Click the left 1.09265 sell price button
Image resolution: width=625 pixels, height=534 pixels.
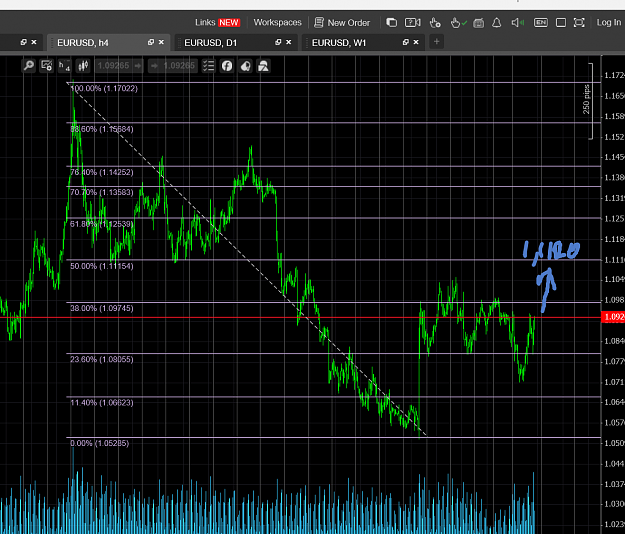(119, 66)
